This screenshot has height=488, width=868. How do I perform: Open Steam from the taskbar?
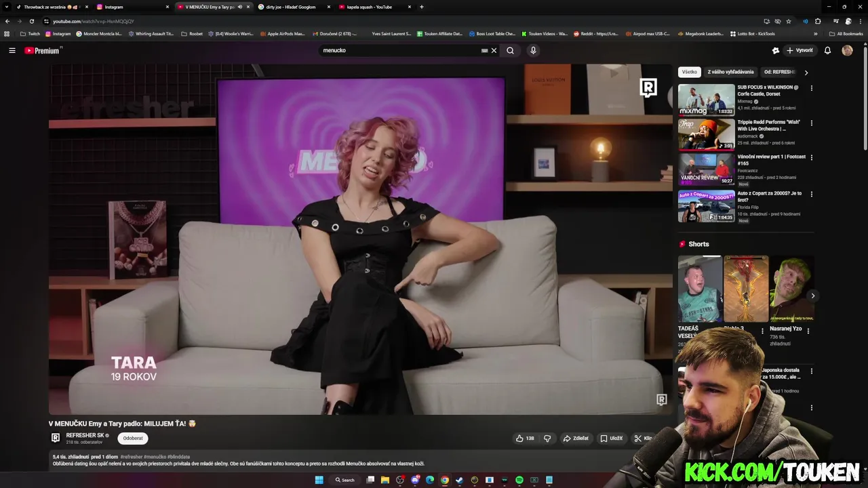(x=460, y=480)
